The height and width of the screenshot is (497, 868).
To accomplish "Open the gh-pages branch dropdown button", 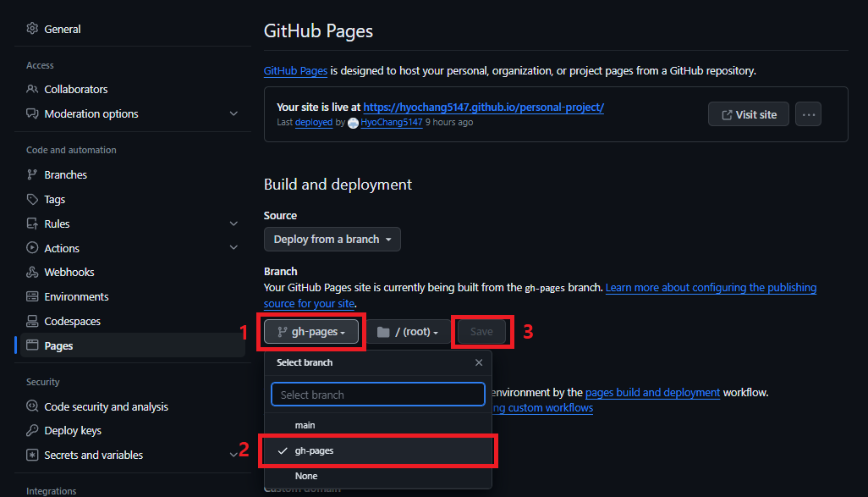I will (x=311, y=332).
